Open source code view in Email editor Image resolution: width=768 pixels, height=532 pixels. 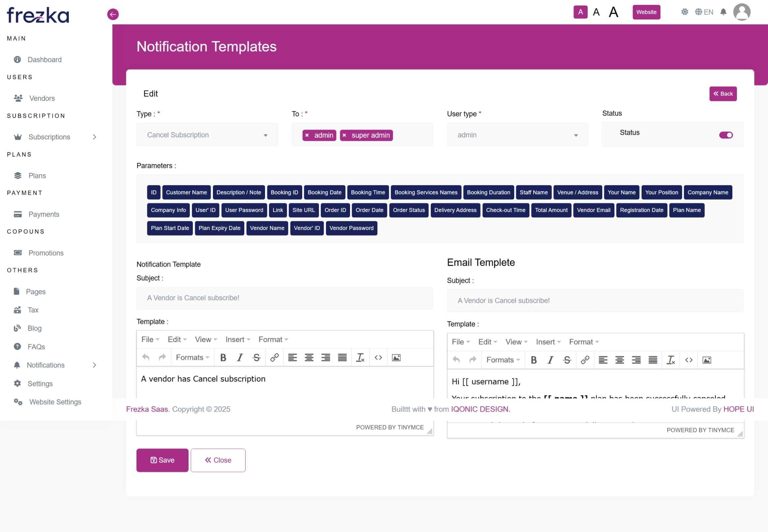click(689, 360)
